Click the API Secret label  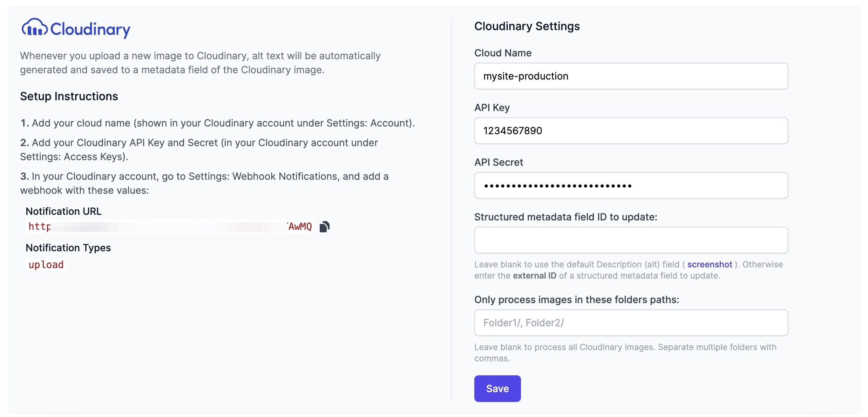499,162
